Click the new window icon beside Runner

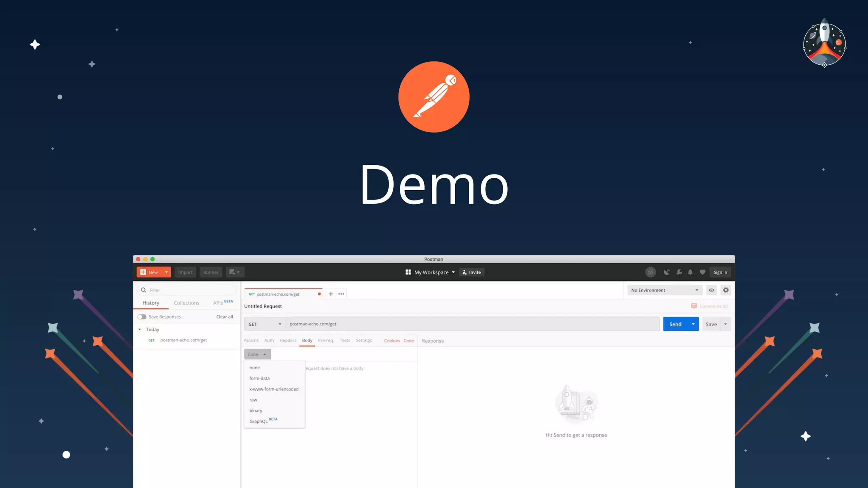pyautogui.click(x=235, y=272)
